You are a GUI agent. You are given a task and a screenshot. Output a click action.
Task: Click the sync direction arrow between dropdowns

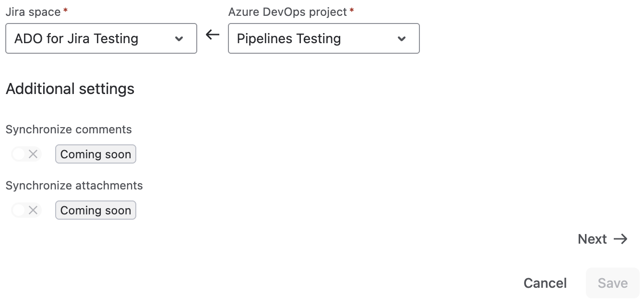click(x=213, y=35)
